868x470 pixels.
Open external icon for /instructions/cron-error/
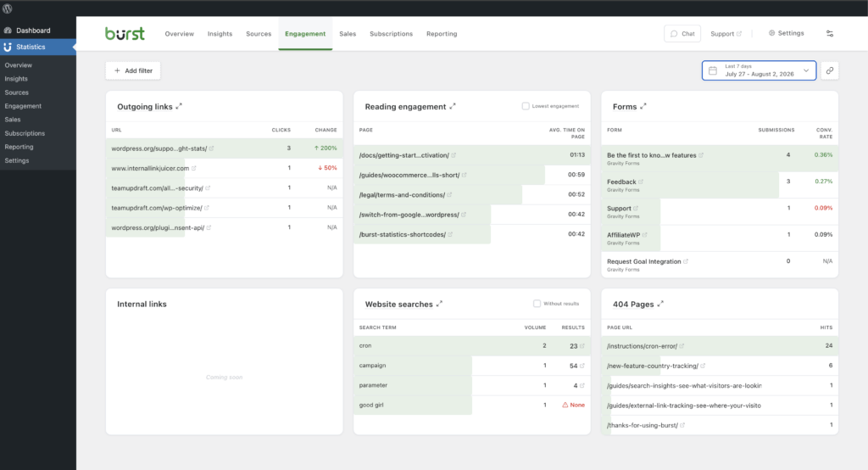(x=682, y=346)
